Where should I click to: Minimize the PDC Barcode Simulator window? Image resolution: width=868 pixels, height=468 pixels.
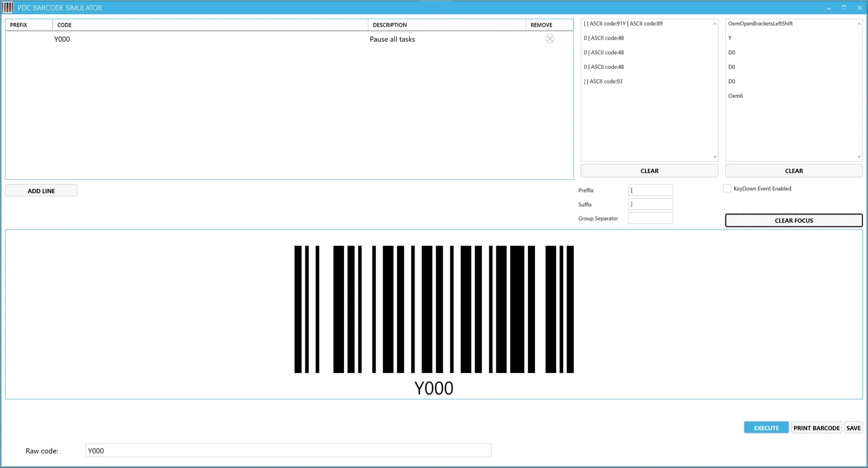click(x=828, y=8)
